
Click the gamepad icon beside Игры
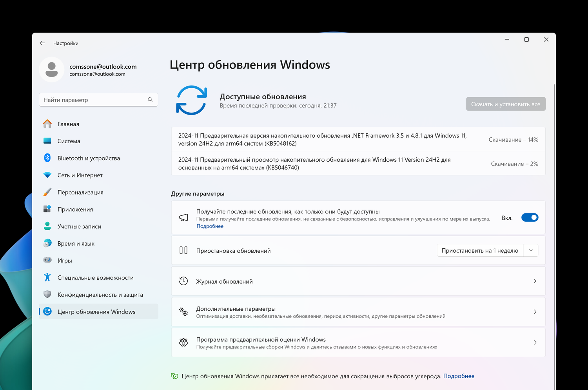pyautogui.click(x=47, y=260)
